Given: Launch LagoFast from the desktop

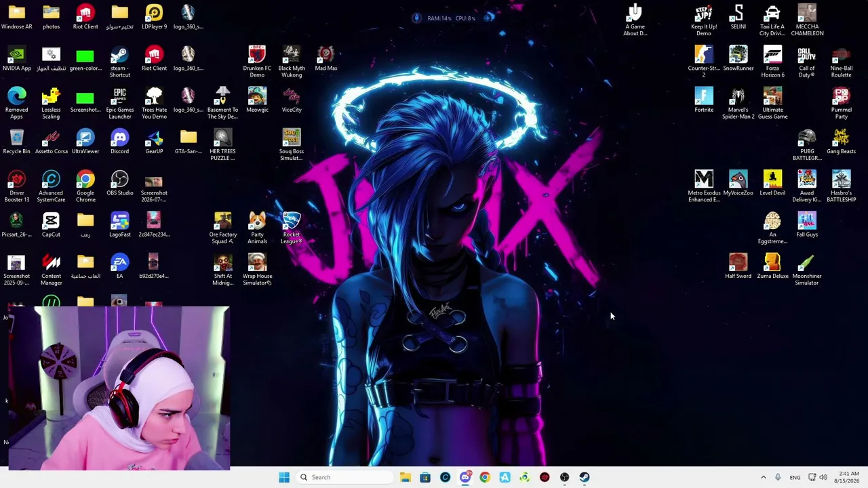Looking at the screenshot, I should coord(120,224).
